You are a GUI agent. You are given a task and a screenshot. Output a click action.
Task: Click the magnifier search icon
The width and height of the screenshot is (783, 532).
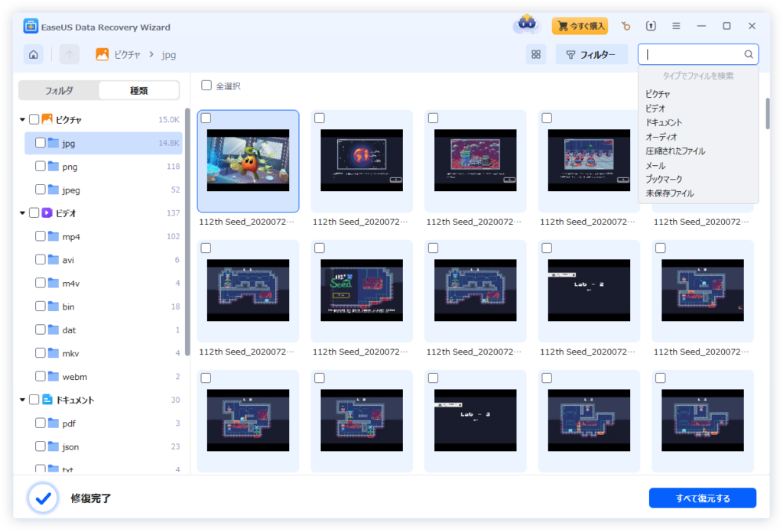[749, 54]
